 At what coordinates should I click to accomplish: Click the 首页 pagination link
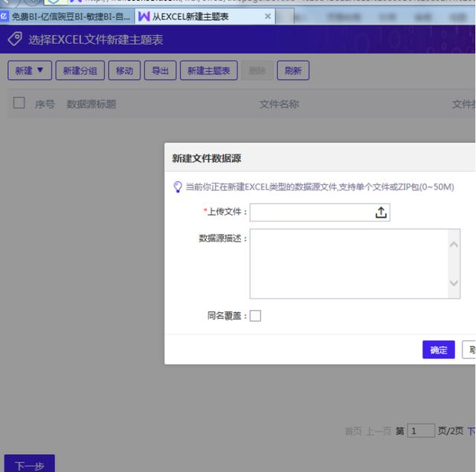pos(353,431)
